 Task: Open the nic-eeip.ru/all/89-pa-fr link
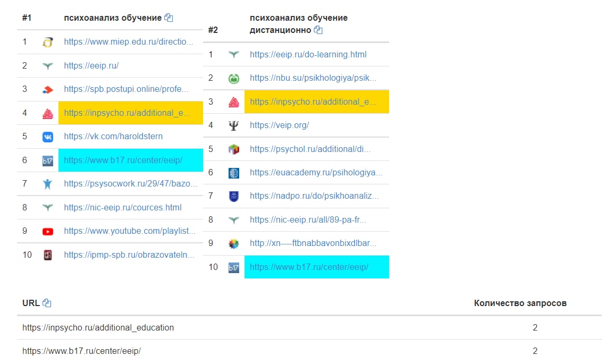click(307, 219)
